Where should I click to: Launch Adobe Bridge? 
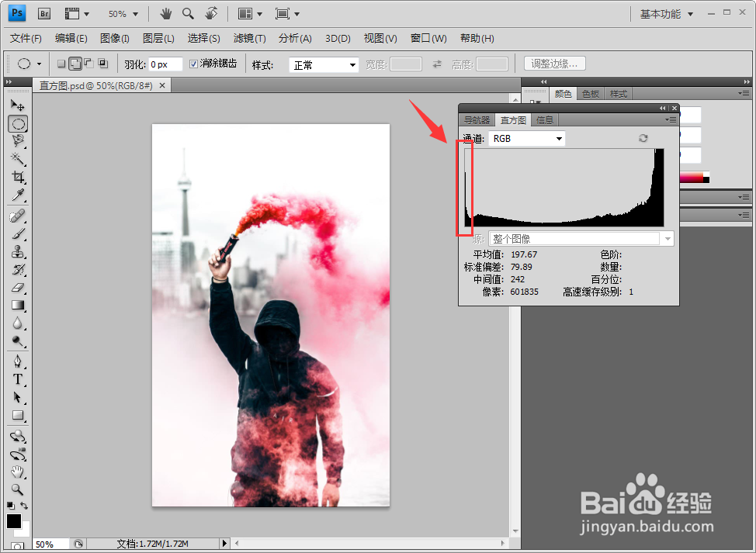(44, 13)
